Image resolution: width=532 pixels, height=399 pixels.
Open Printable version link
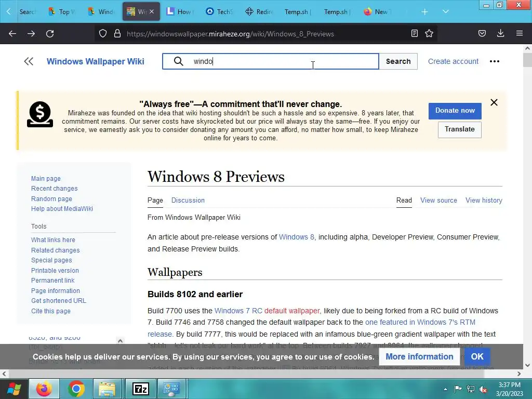click(x=55, y=270)
